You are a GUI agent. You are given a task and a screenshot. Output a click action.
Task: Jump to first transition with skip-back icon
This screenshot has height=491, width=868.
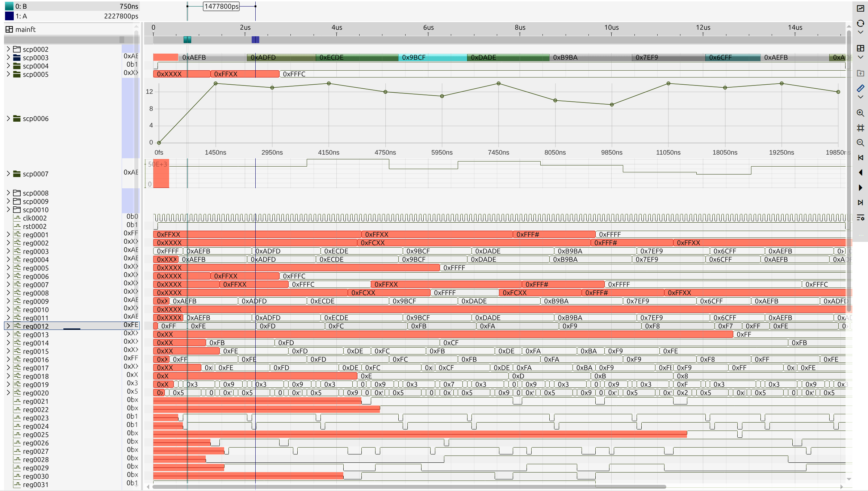tap(860, 158)
